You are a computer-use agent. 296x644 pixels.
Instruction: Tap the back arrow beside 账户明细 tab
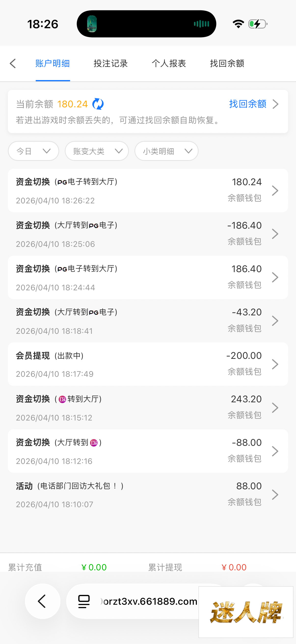click(x=13, y=64)
